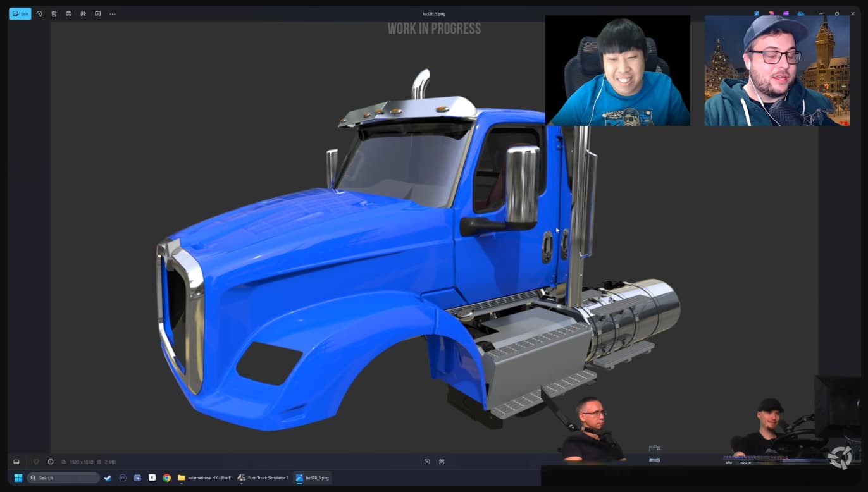Toggle the filmstrip view icon
This screenshot has width=868, height=492.
pyautogui.click(x=16, y=462)
